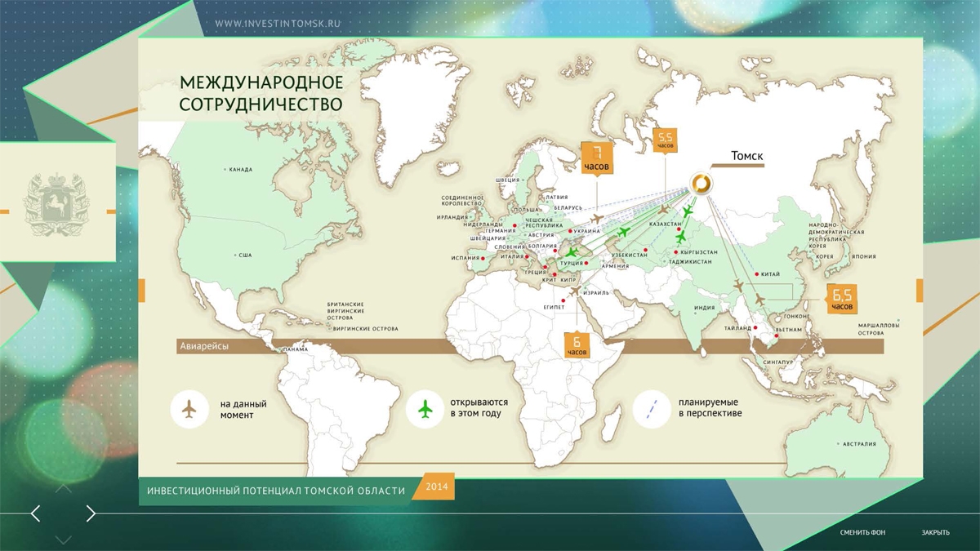The image size is (980, 551).
Task: Click the orange handle on map's left edge
Action: (141, 290)
